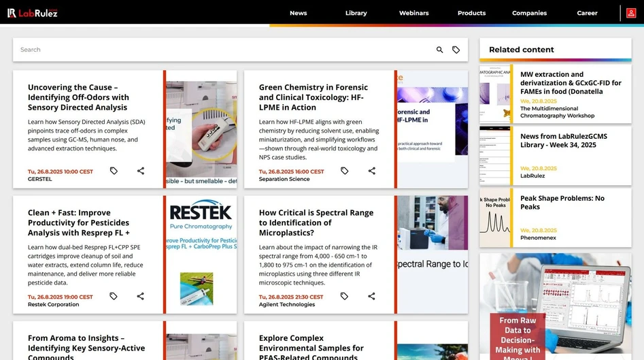This screenshot has height=360, width=644.
Task: Share the Spectral Range Microplastics webinar
Action: tap(372, 296)
